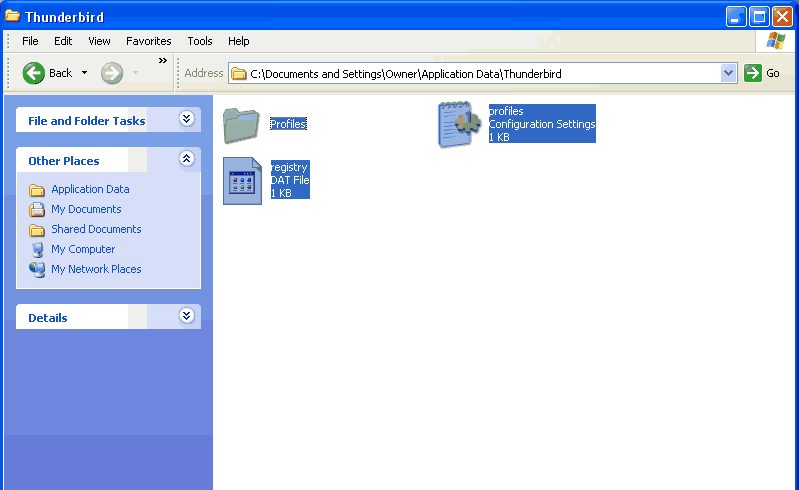
Task: Select the registry DAT File label
Action: [x=290, y=180]
